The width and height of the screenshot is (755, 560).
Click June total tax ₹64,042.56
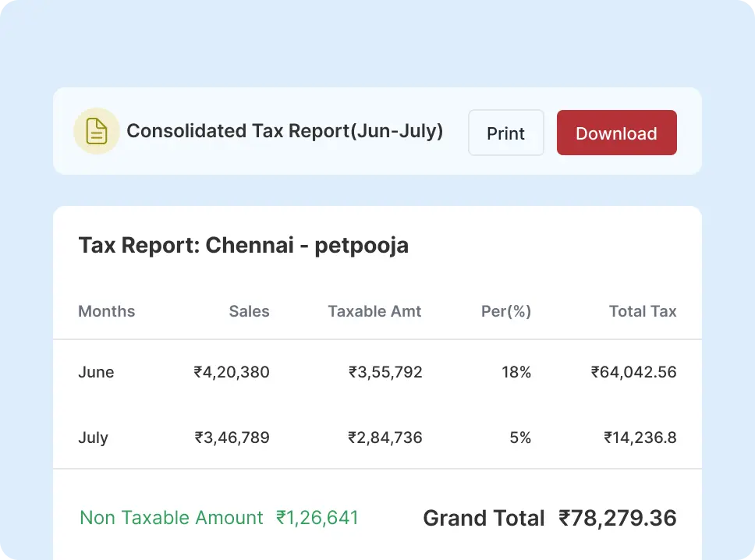click(633, 372)
